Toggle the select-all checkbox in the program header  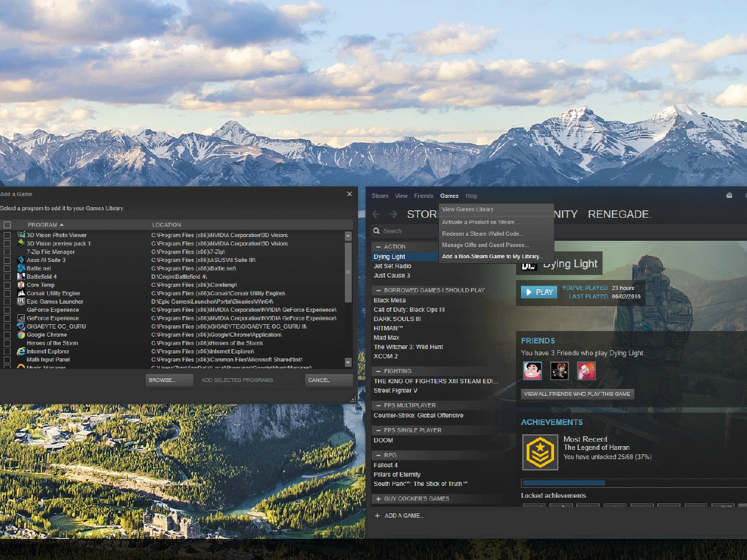[x=7, y=225]
